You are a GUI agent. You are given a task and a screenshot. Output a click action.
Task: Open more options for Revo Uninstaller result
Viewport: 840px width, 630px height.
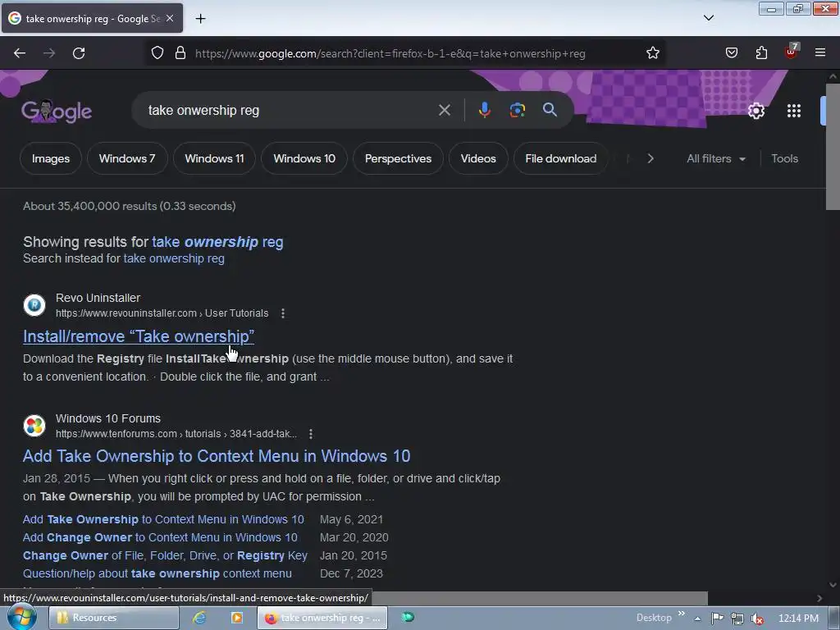[x=283, y=313]
